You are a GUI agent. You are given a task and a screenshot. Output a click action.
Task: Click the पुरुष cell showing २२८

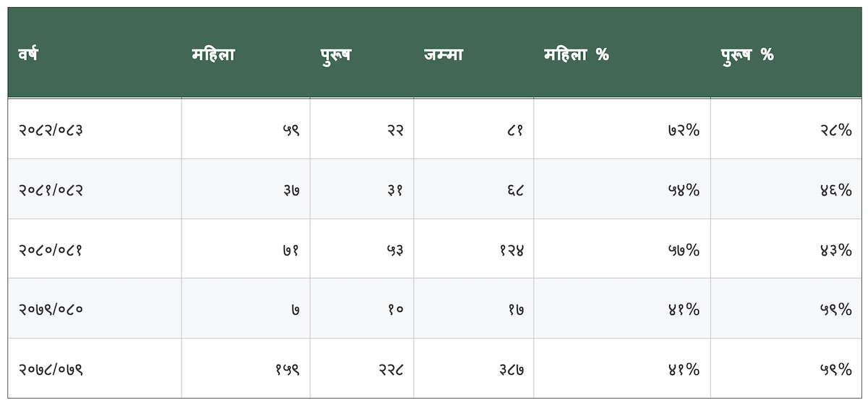362,368
